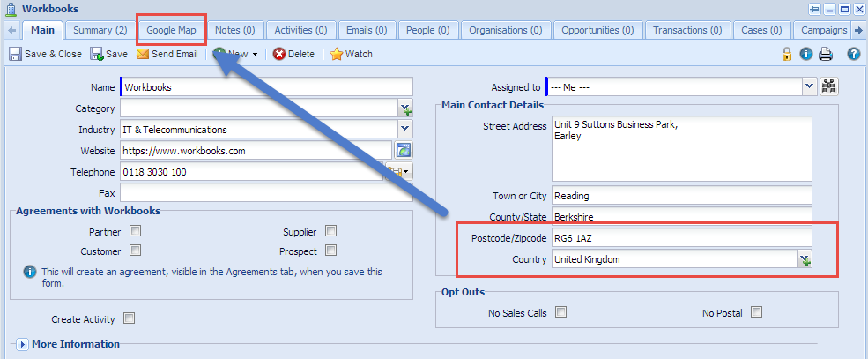Click the printer icon
Viewport: 868px width, 359px height.
826,54
